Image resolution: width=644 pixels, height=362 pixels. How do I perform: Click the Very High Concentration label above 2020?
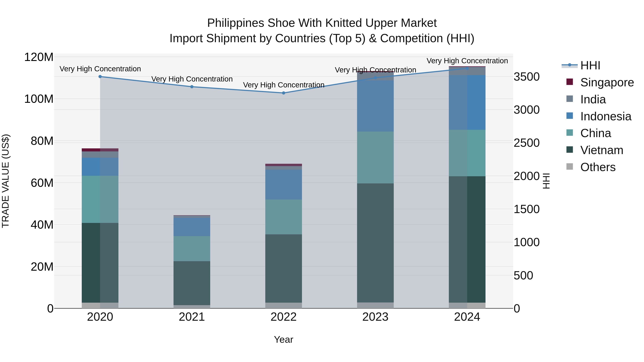[x=100, y=69]
